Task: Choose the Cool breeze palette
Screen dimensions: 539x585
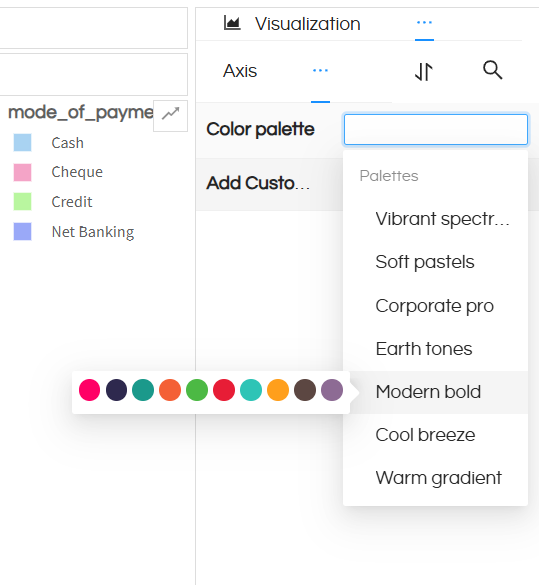Action: click(435, 435)
